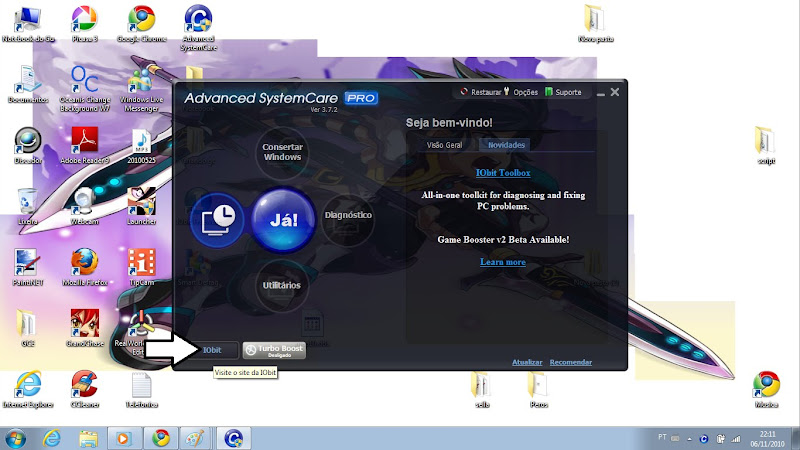
Task: Select the Documentos desktop icon
Action: pos(28,85)
